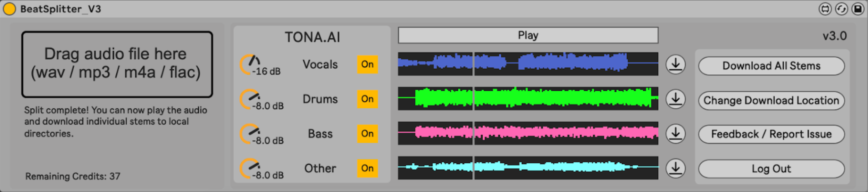This screenshot has height=192, width=868.
Task: Click the hot-swap preset icon in title bar
Action: coord(841,9)
